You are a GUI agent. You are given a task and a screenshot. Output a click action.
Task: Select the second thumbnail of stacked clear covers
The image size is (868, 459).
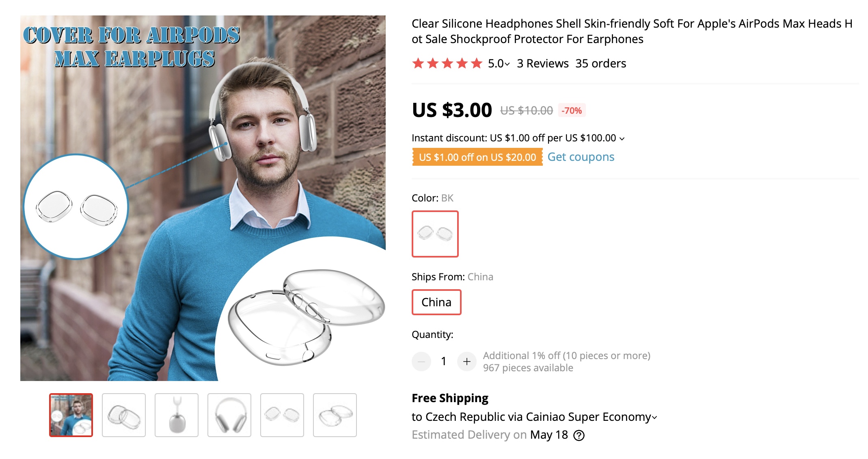(124, 415)
